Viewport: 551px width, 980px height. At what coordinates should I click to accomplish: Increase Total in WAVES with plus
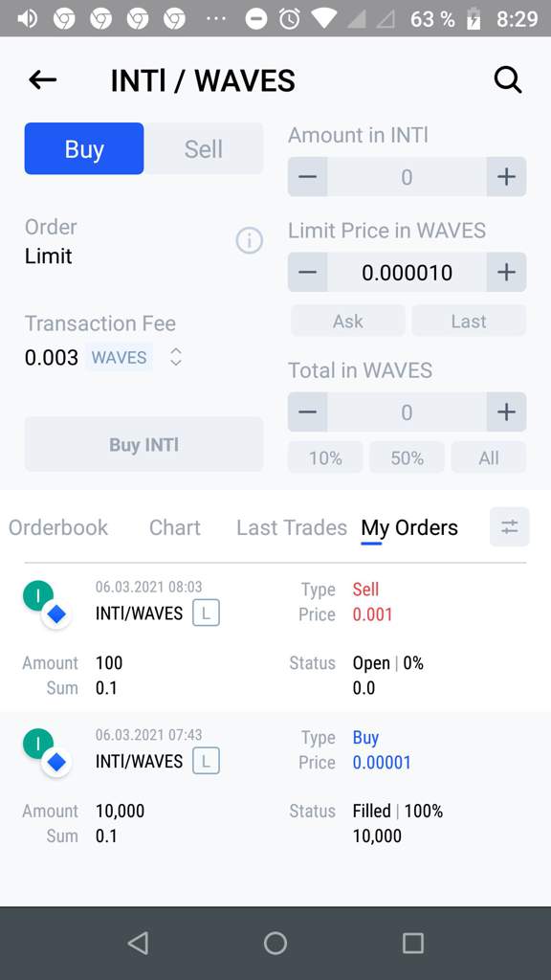tap(506, 412)
